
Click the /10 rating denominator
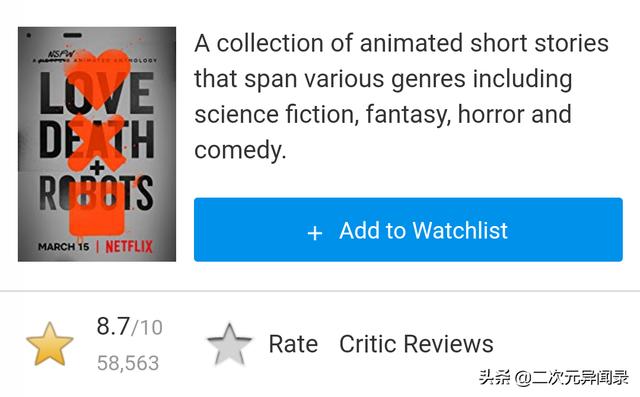click(146, 327)
